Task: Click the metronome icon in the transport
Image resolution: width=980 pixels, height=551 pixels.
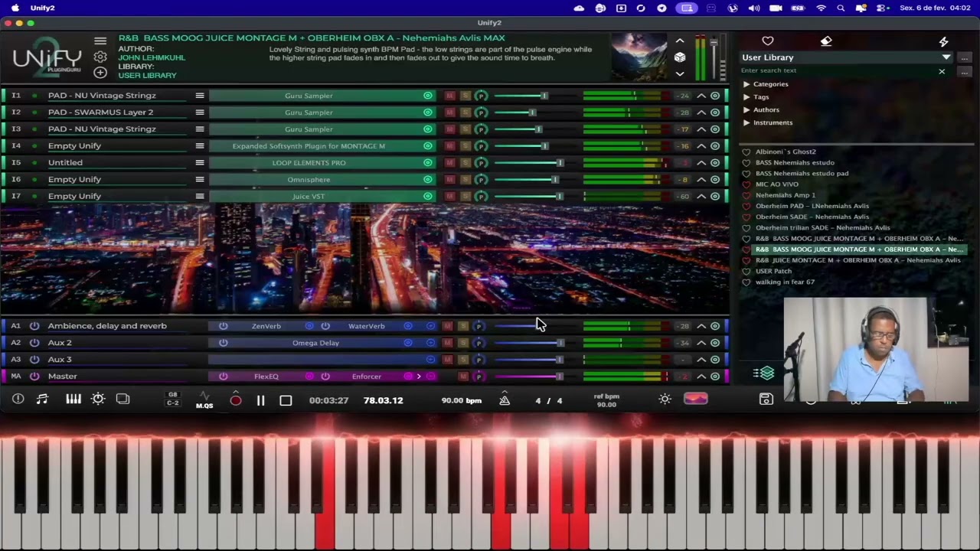Action: pos(505,399)
